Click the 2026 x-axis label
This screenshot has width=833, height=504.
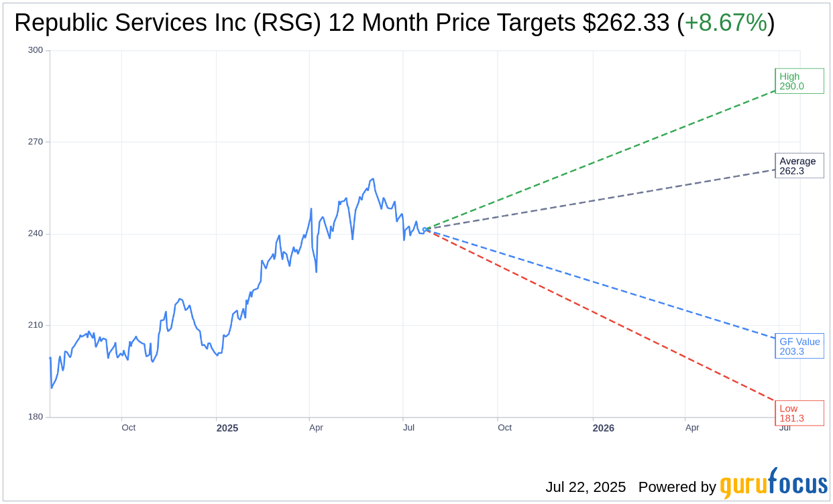(x=604, y=428)
